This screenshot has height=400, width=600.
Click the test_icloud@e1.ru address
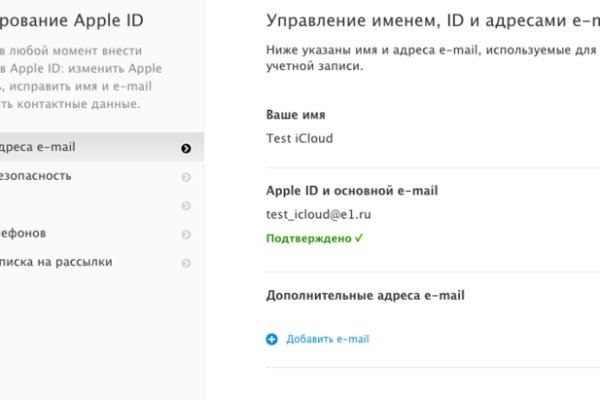tap(320, 214)
